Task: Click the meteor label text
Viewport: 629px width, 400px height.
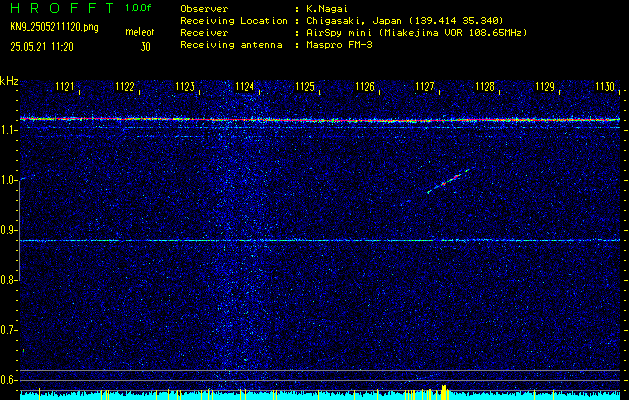Action: coord(140,32)
